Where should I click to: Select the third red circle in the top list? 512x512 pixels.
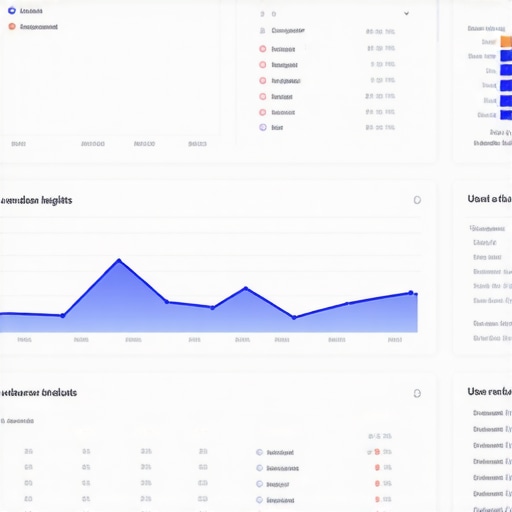click(263, 81)
